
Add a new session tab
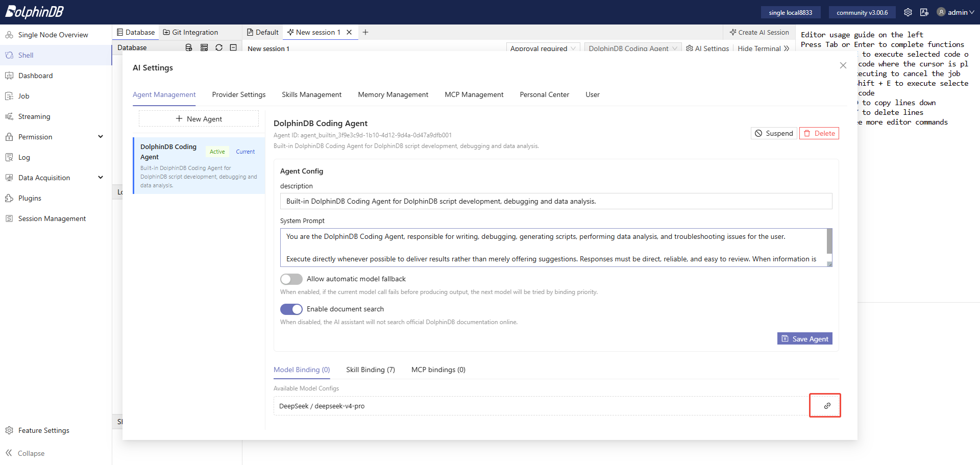(x=365, y=32)
